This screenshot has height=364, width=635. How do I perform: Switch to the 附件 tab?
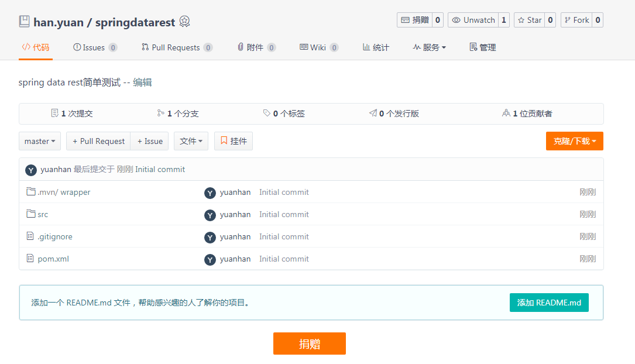coord(256,47)
